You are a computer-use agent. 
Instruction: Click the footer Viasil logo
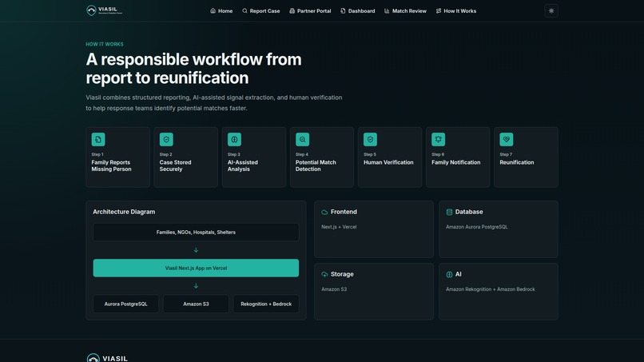pyautogui.click(x=107, y=357)
